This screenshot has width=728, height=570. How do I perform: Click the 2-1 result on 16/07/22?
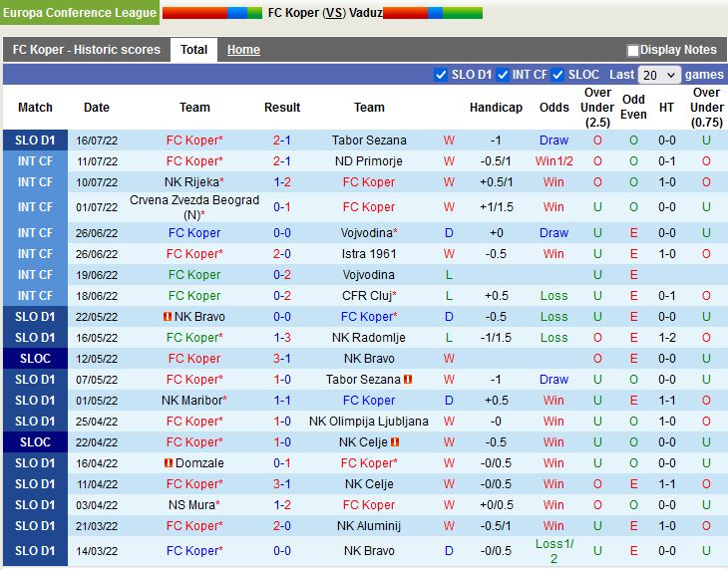coord(282,141)
